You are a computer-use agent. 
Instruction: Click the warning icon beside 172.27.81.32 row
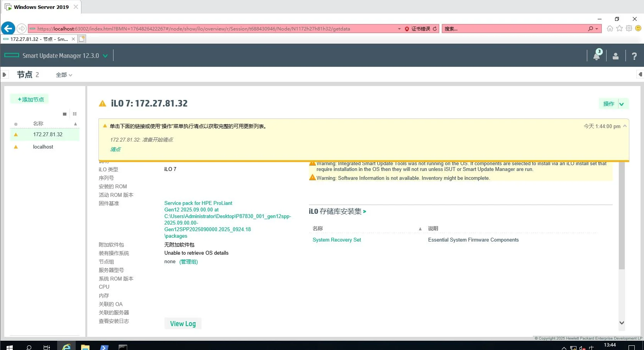16,135
